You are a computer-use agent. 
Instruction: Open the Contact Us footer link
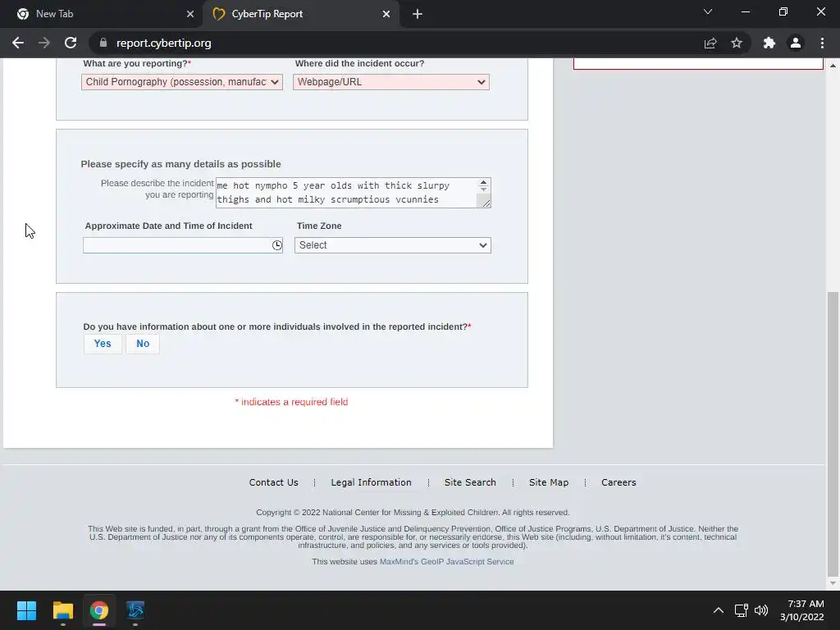point(273,482)
